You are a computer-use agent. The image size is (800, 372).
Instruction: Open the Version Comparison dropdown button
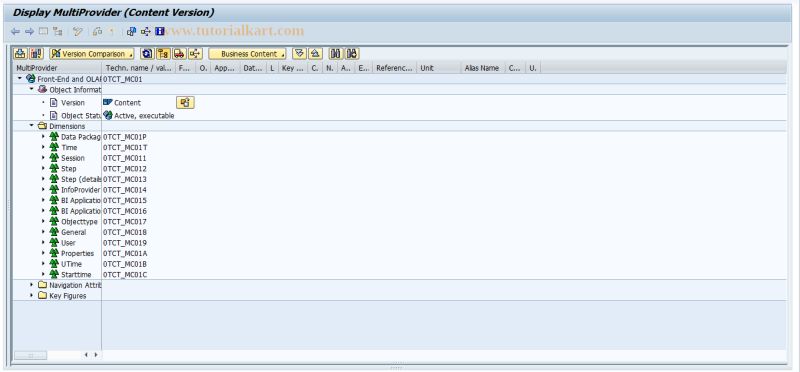pos(92,54)
